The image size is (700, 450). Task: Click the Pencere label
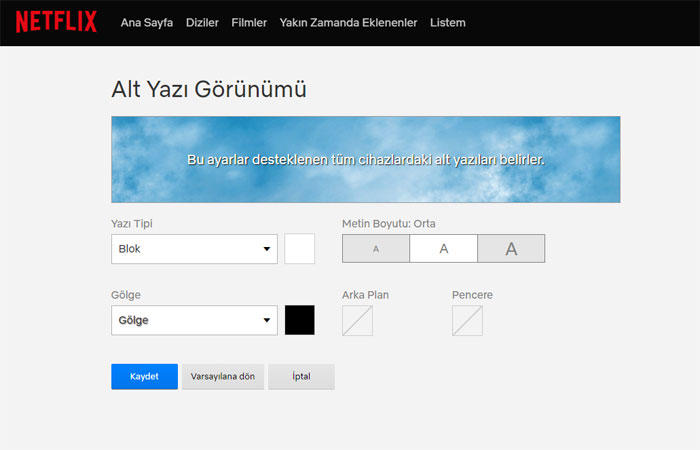472,295
